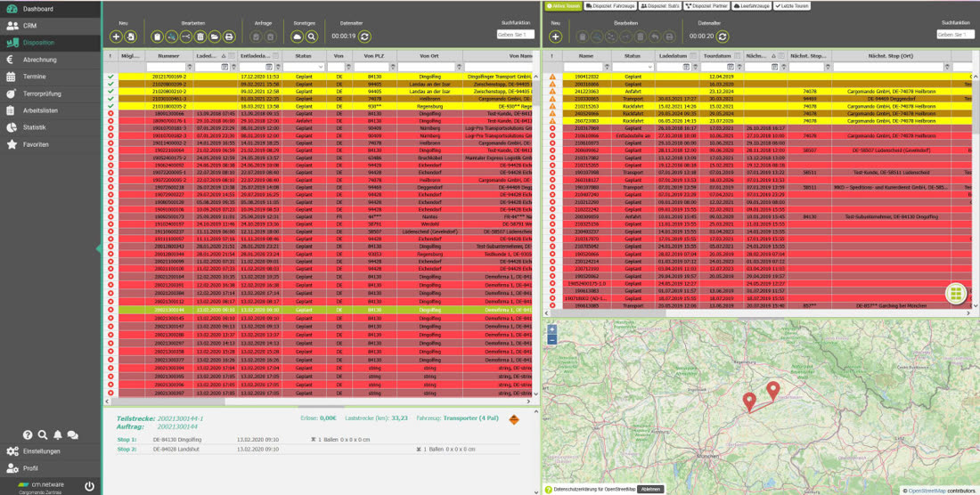Open Tourdatum calendar picker in right table filter
This screenshot has height=495, width=980.
coord(730,67)
